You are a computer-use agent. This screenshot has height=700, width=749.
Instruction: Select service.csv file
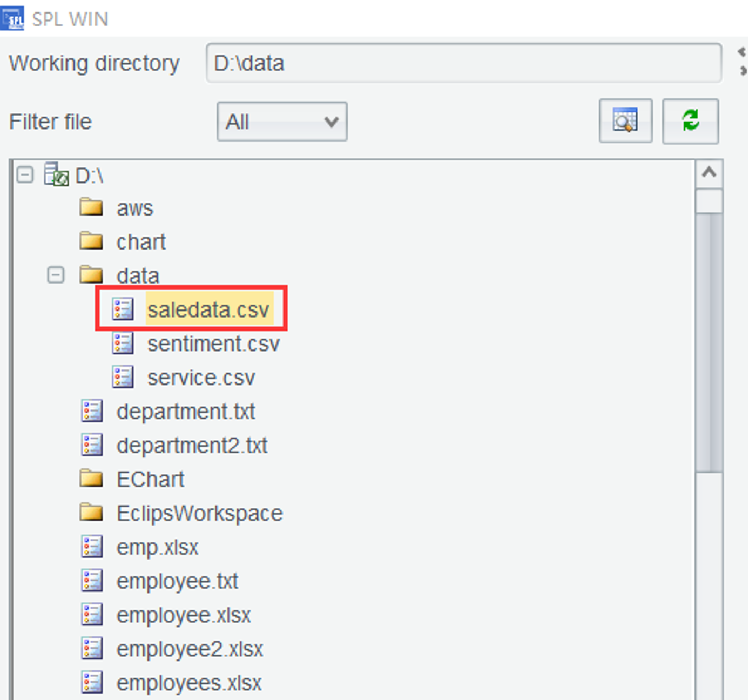(201, 378)
